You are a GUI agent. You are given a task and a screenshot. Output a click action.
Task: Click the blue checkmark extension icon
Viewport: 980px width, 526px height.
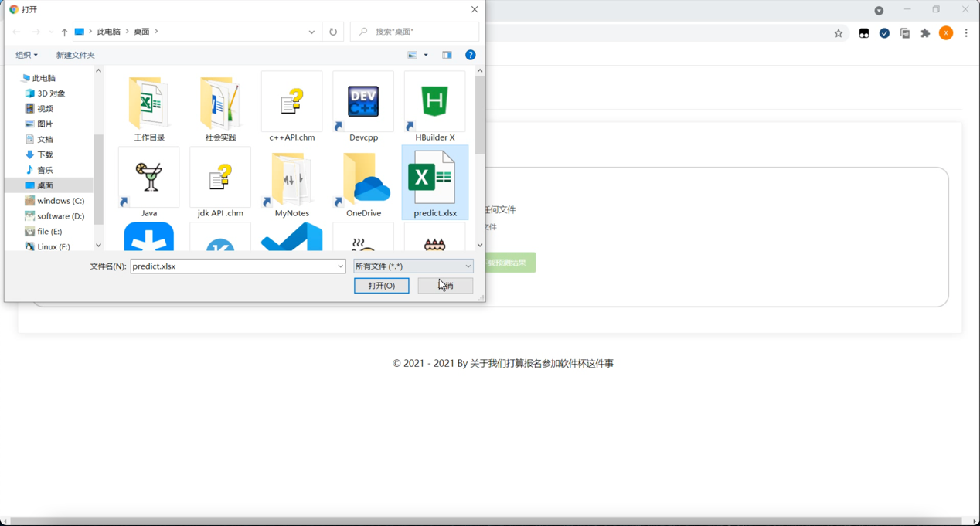[884, 33]
